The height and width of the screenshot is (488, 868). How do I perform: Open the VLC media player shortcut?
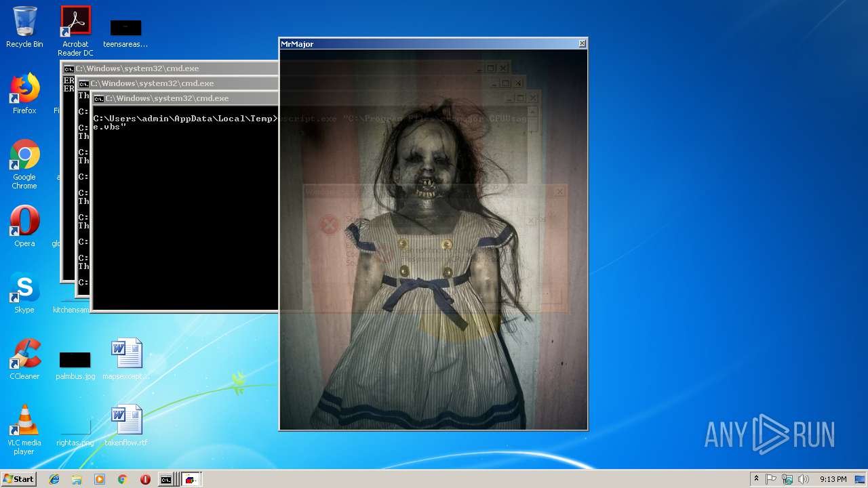coord(24,430)
